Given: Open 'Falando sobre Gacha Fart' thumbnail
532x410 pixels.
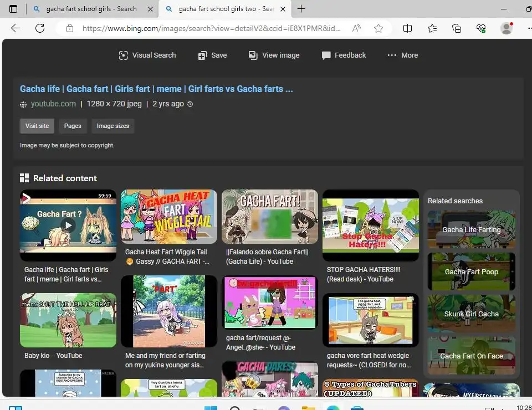Looking at the screenshot, I should pyautogui.click(x=270, y=217).
